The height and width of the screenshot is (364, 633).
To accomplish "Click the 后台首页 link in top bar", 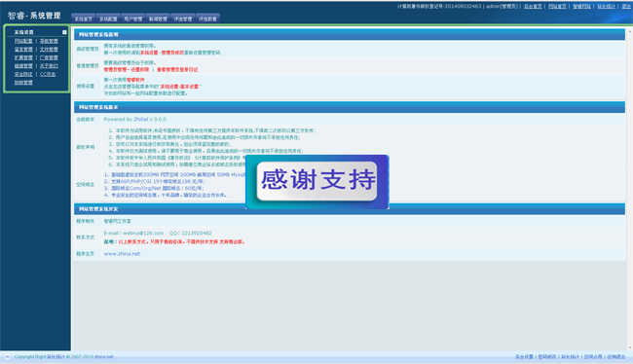I will [533, 7].
